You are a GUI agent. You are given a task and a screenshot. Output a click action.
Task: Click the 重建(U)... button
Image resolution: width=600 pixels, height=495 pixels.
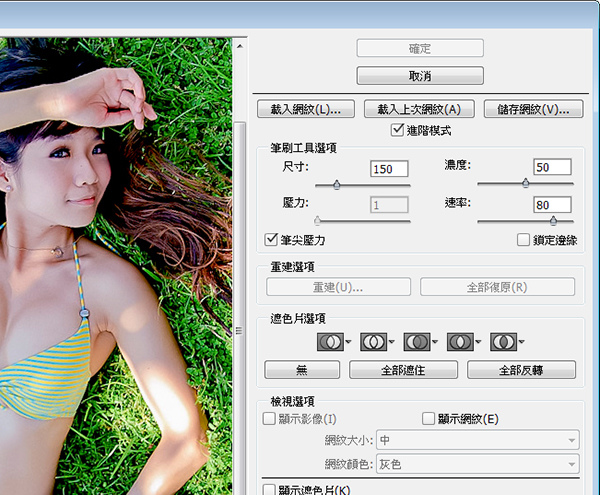click(x=338, y=287)
